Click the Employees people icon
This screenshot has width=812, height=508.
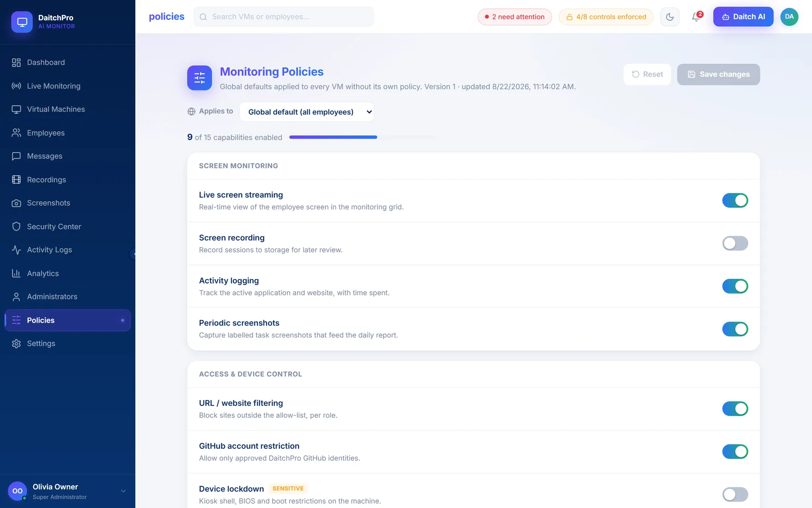(16, 133)
